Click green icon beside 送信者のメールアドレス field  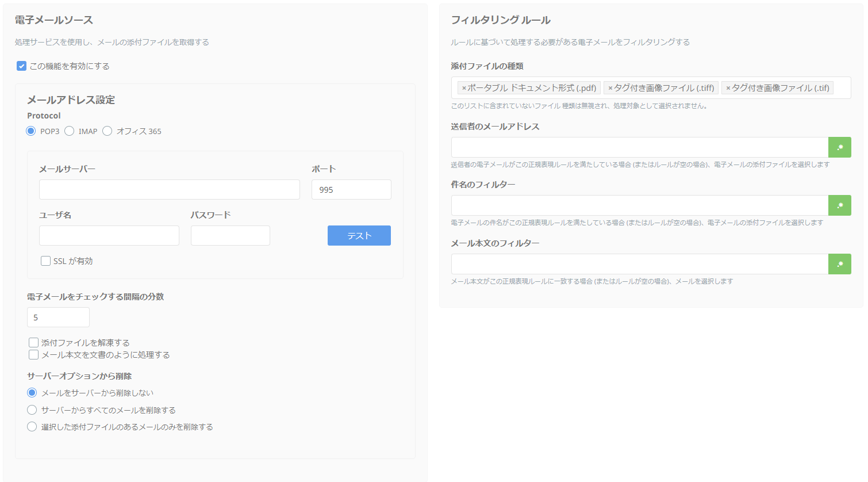tap(839, 147)
